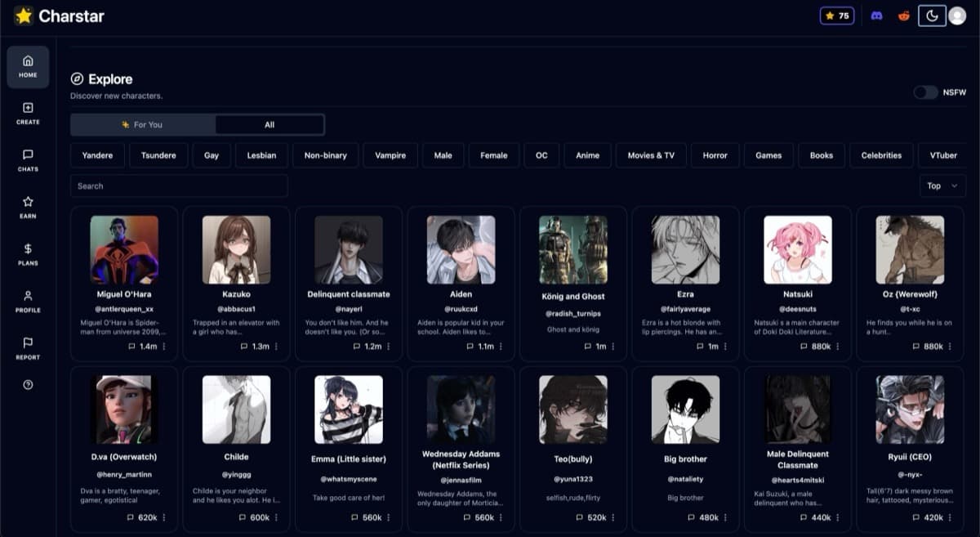Click the Report flag icon
980x537 pixels.
[x=28, y=348]
